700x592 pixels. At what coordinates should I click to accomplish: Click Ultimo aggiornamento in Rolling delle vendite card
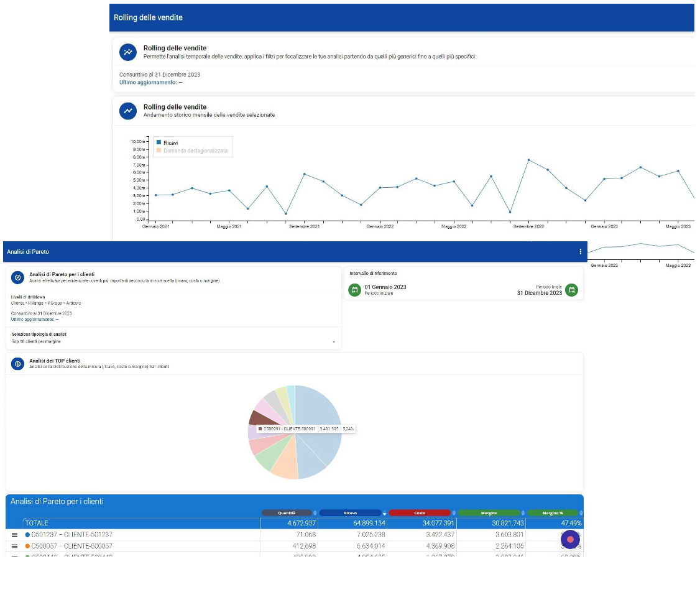point(150,83)
